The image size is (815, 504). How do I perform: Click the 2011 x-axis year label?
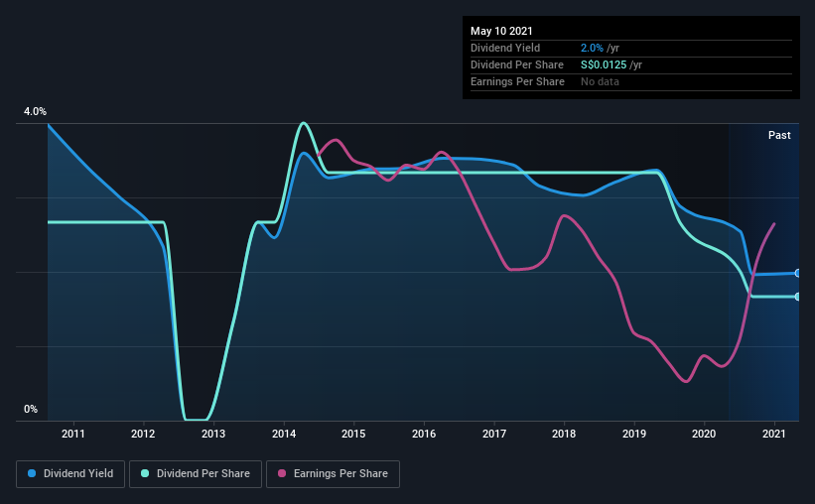point(73,434)
